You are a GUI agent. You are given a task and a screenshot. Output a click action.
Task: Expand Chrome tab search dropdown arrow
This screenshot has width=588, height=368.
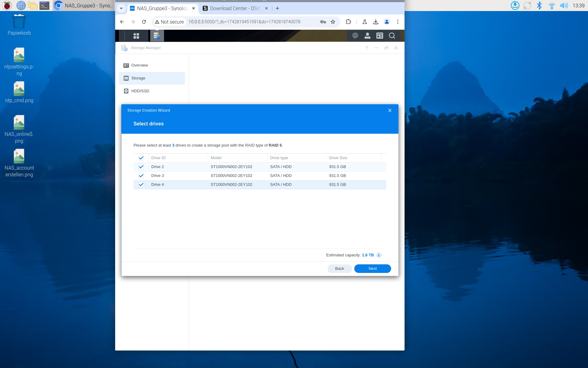(121, 8)
